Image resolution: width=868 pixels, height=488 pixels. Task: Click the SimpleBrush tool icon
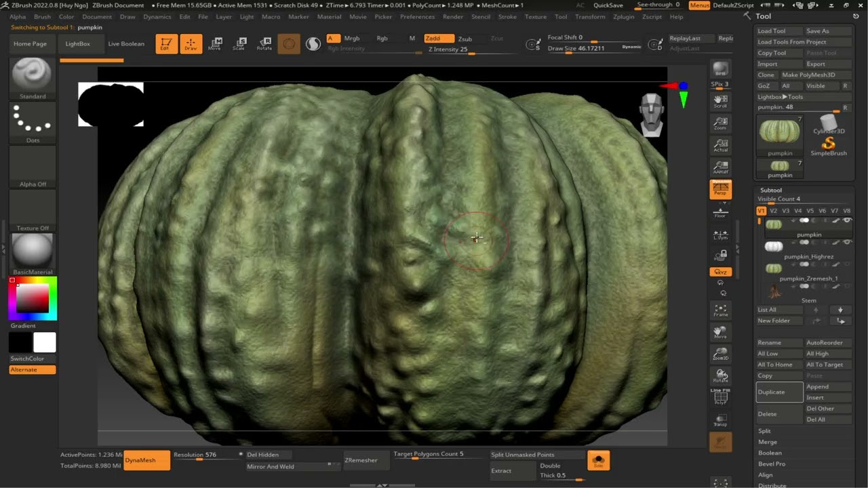click(828, 146)
